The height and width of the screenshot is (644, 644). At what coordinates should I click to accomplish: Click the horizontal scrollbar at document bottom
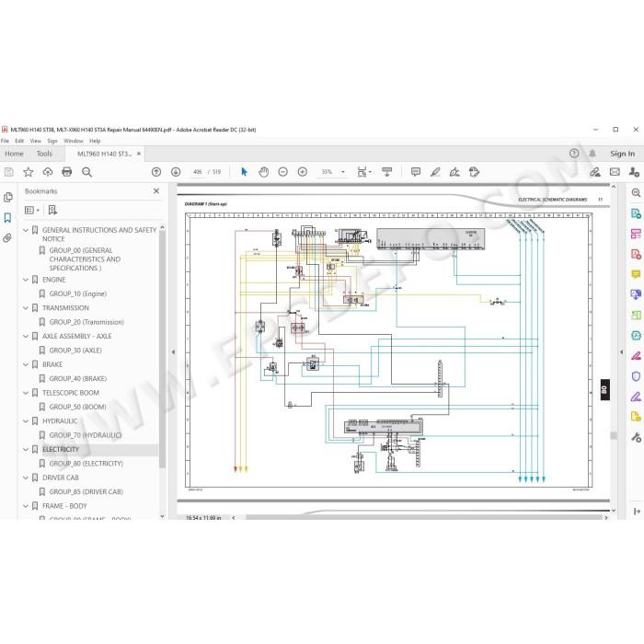tap(423, 517)
